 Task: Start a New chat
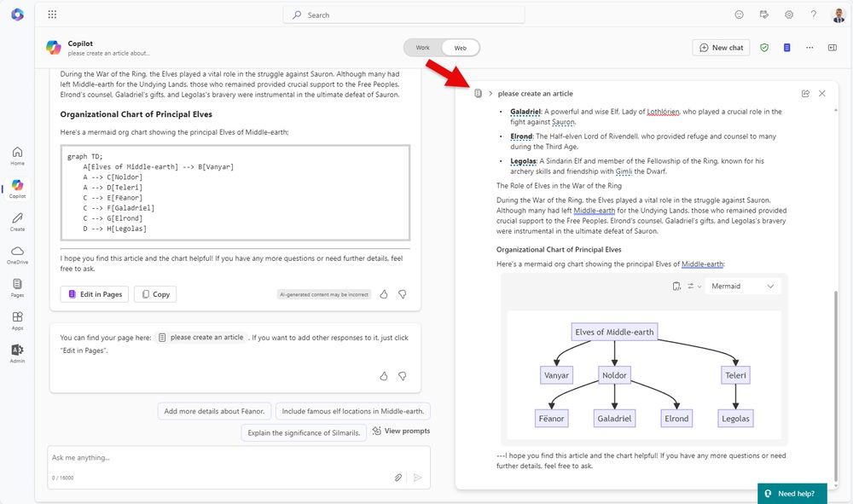point(721,48)
